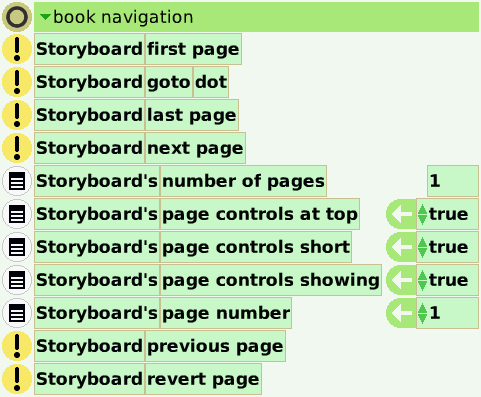The image size is (481, 397).
Task: Click the assignment arrow for page number
Action: coord(401,313)
